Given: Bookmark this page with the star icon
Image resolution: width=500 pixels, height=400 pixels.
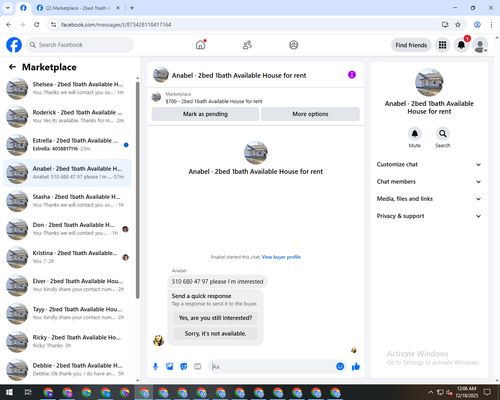Looking at the screenshot, I should pyautogui.click(x=458, y=25).
